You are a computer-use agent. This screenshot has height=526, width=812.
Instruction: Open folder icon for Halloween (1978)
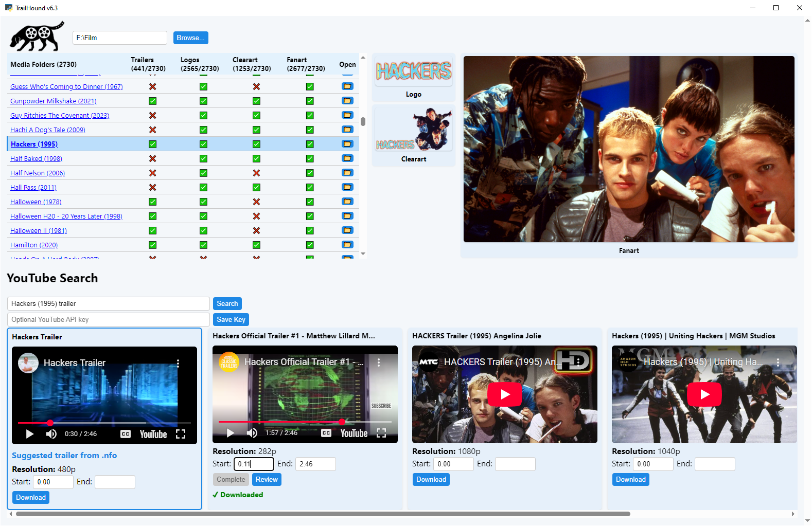[x=347, y=202]
